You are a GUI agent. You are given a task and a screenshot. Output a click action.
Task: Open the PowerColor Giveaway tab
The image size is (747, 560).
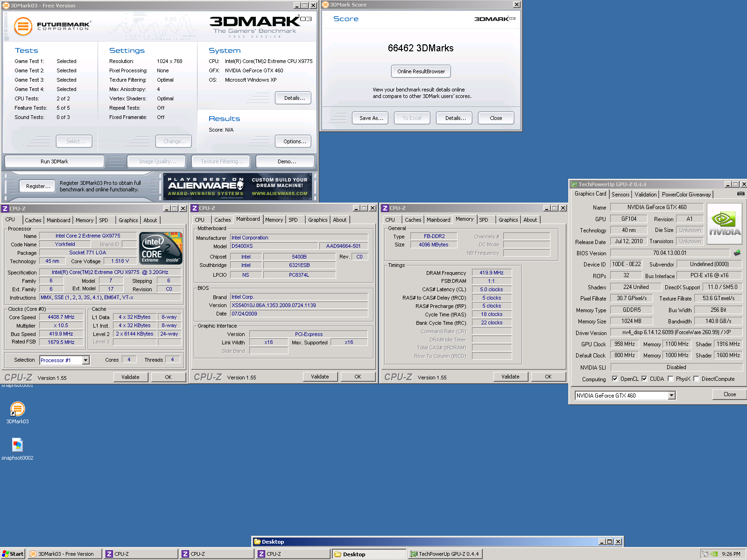click(686, 195)
